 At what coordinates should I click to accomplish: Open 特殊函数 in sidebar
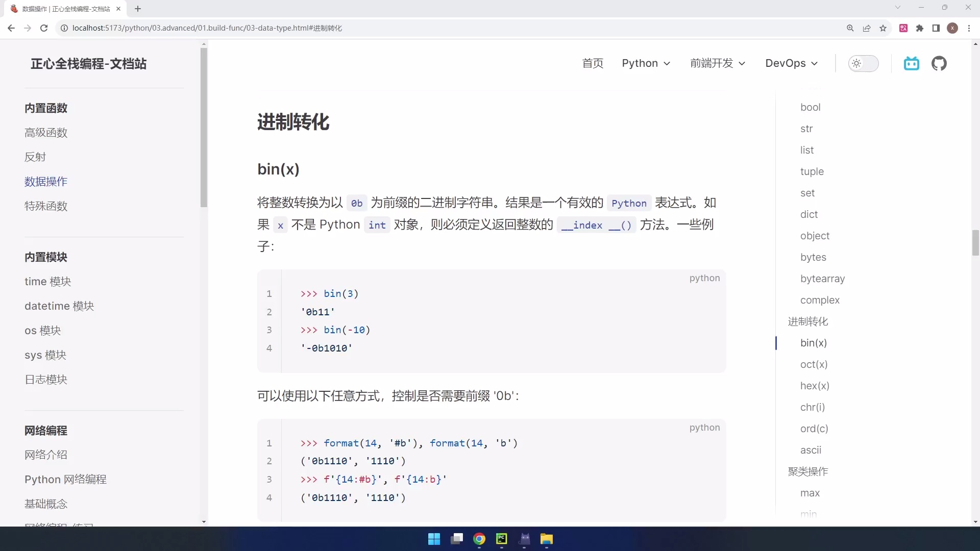[x=46, y=206]
